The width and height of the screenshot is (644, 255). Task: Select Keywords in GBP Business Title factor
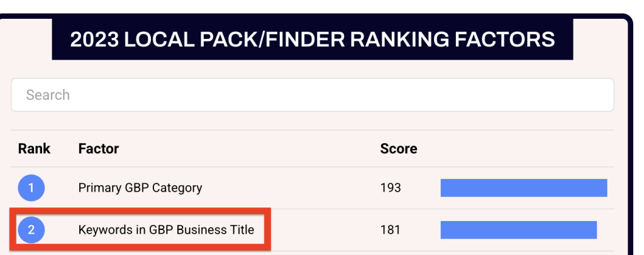[166, 230]
